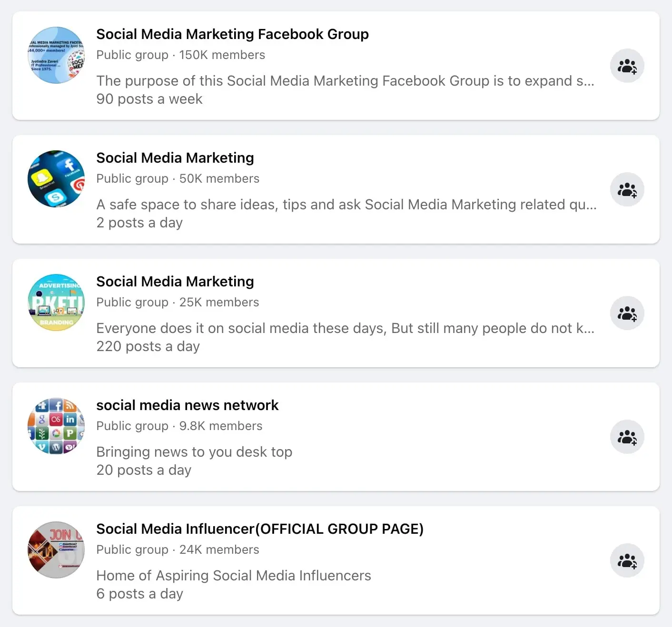Join the social media news network group
Image resolution: width=672 pixels, height=627 pixels.
(x=627, y=437)
